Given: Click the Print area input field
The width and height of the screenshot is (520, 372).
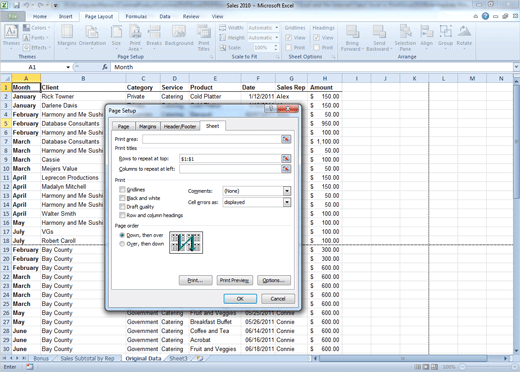Looking at the screenshot, I should [212, 139].
